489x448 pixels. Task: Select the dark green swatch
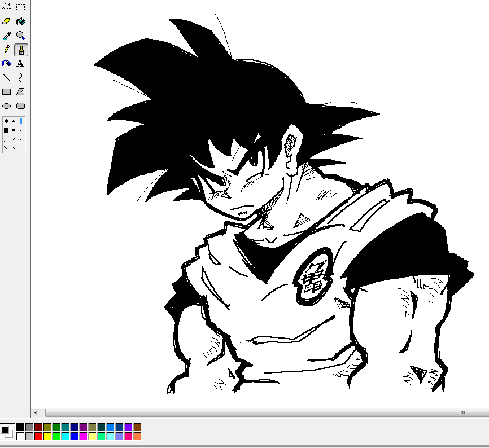pos(56,427)
